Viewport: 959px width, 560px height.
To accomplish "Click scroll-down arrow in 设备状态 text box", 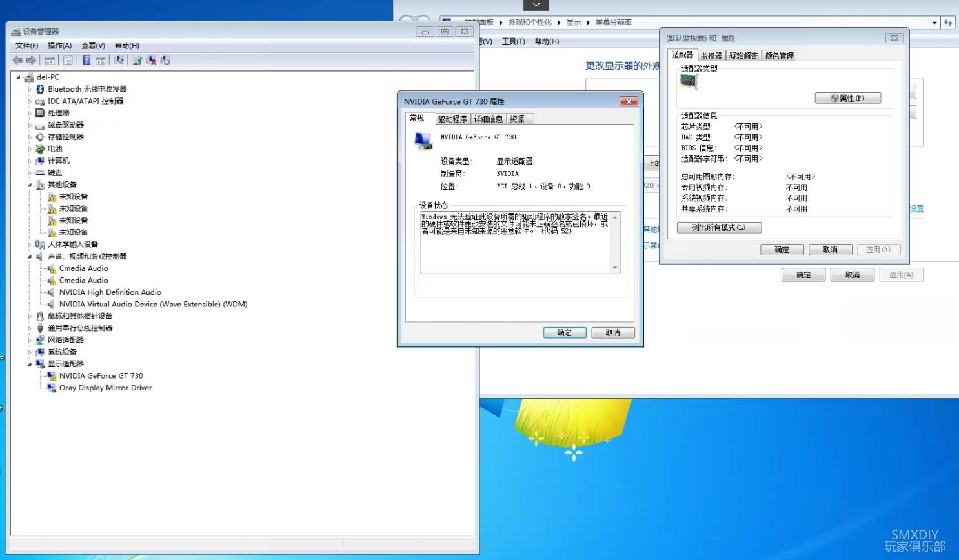I will [x=615, y=268].
